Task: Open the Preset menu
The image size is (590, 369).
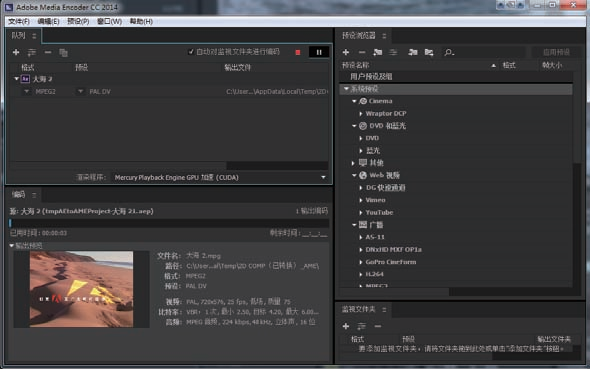Action: [78, 21]
